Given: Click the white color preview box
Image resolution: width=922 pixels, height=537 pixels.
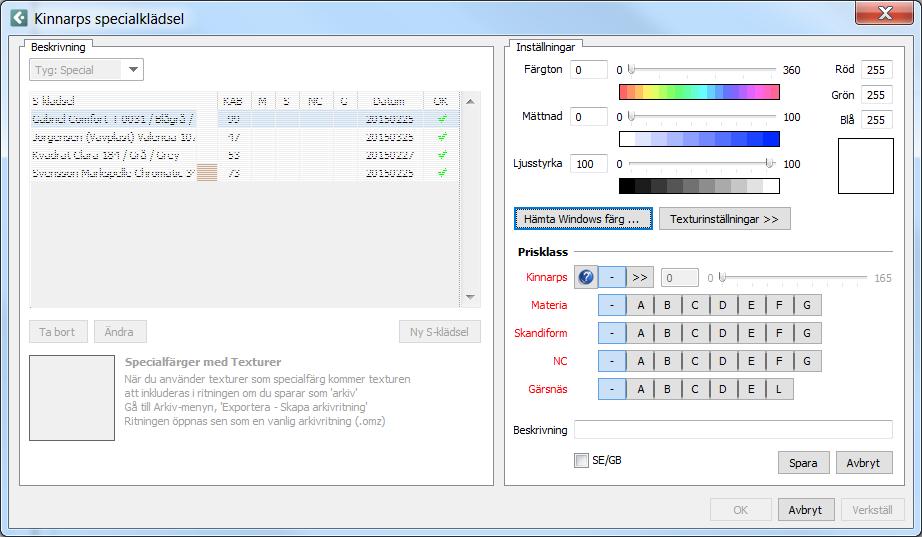Looking at the screenshot, I should pyautogui.click(x=866, y=166).
